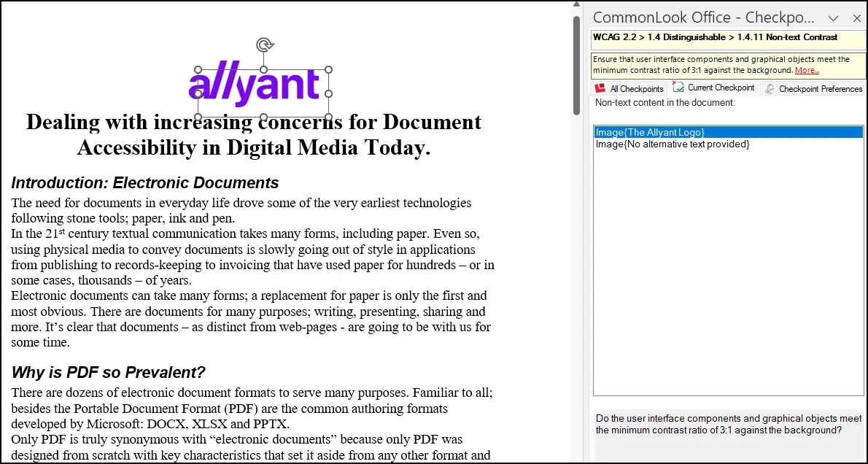
Task: Click the left-middle resize handle of the logo
Action: (198, 93)
